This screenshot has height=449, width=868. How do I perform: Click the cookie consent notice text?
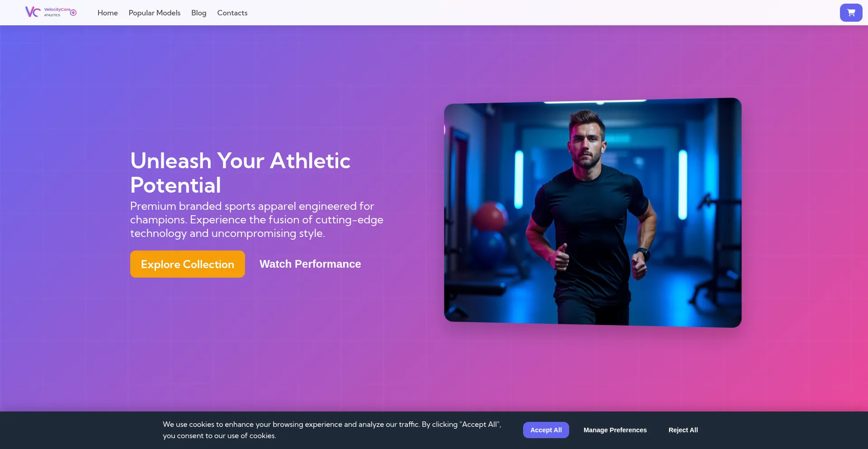pyautogui.click(x=332, y=430)
